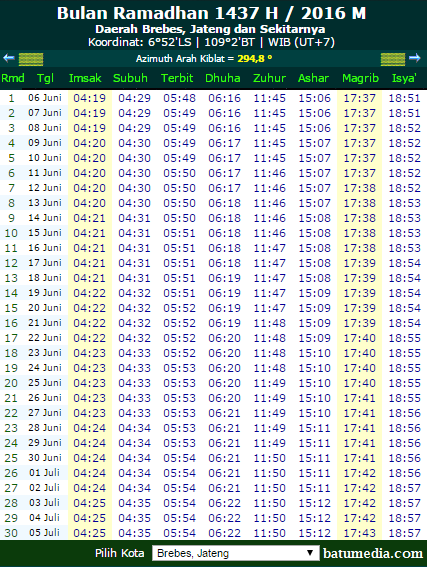Click the date 06 Juni

coord(45,98)
